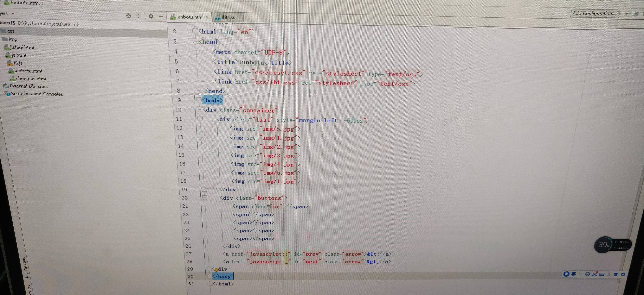Open shengshi.html in the project tree
The image size is (644, 295).
(x=31, y=79)
